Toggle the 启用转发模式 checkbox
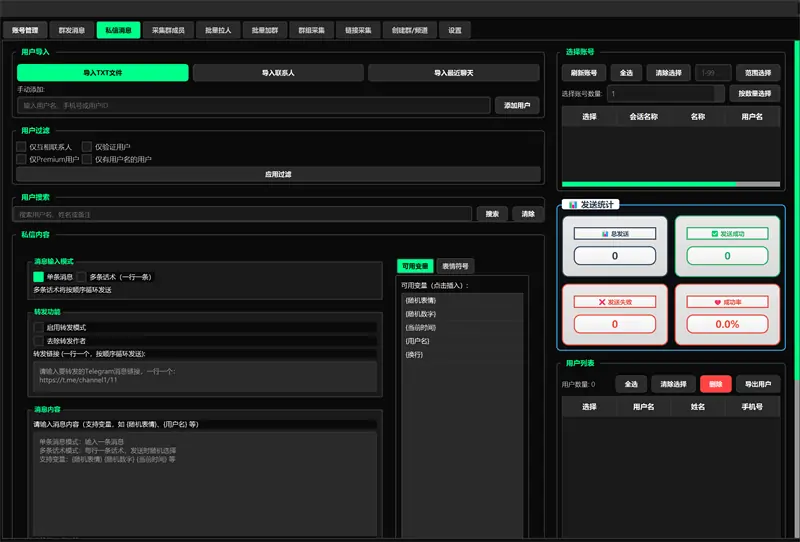 tap(39, 327)
